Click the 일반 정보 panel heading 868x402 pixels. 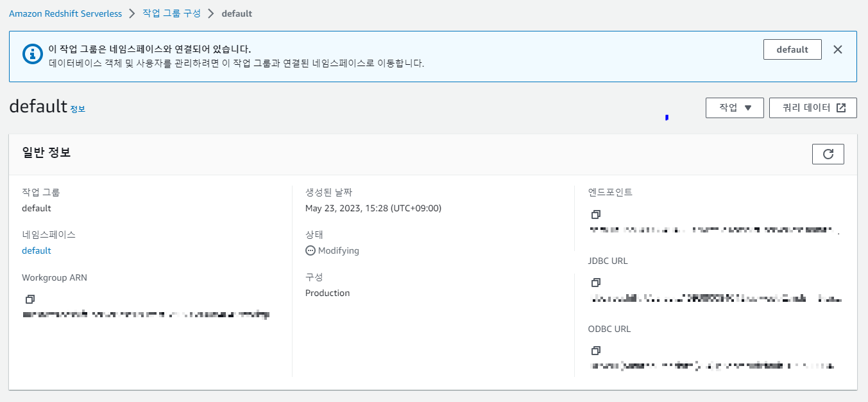point(46,153)
